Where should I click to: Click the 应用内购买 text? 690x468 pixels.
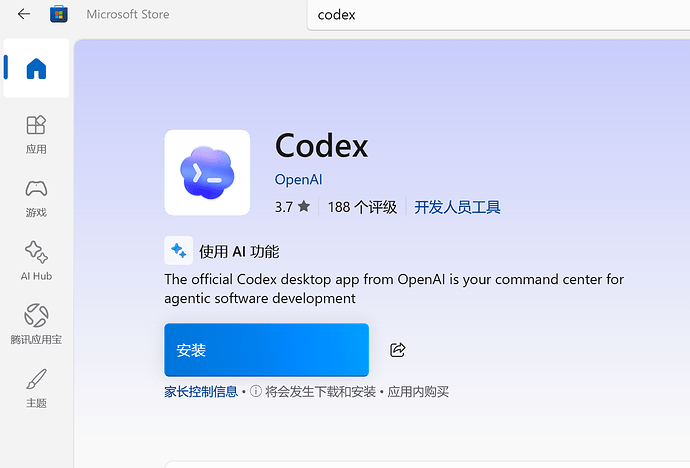418,391
